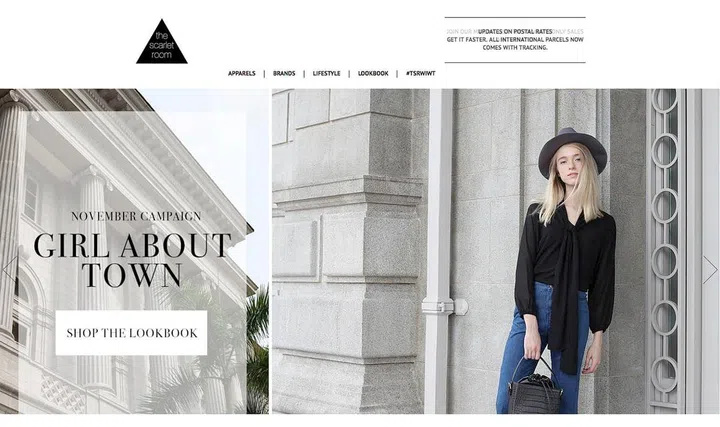This screenshot has height=427, width=720.
Task: Open the Apparels menu
Action: click(242, 73)
